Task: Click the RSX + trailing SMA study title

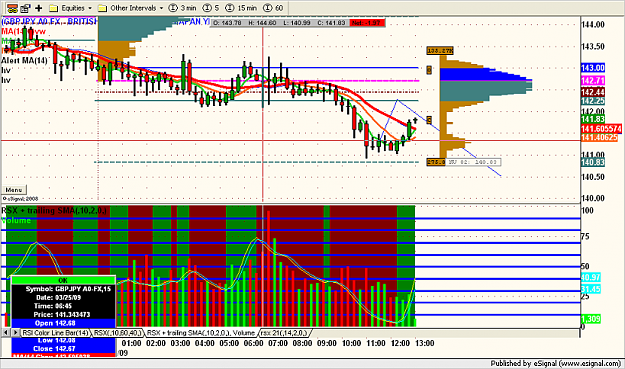Action: [54, 211]
